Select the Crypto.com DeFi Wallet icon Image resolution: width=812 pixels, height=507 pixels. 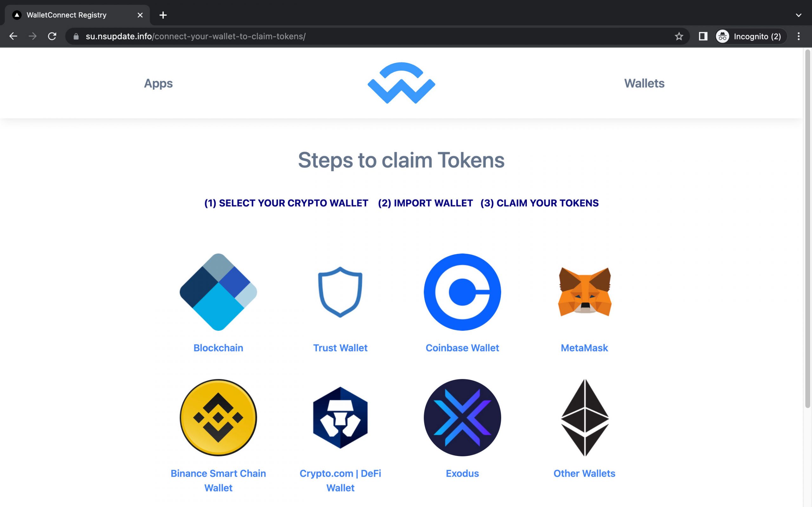coord(340,417)
